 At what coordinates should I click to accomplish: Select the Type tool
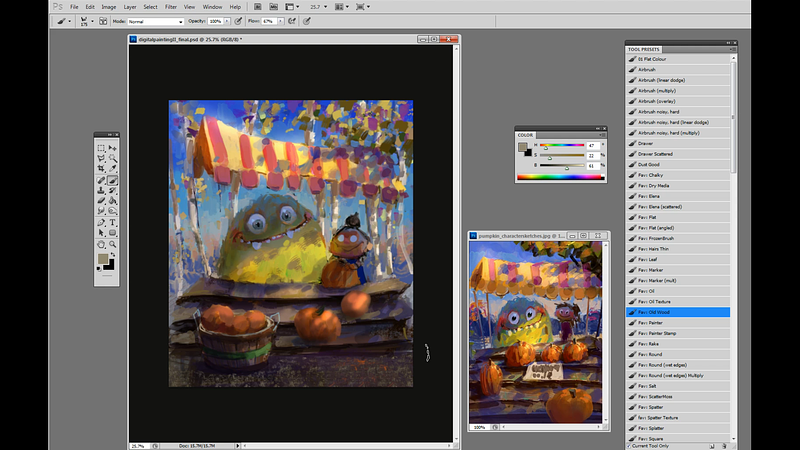113,221
